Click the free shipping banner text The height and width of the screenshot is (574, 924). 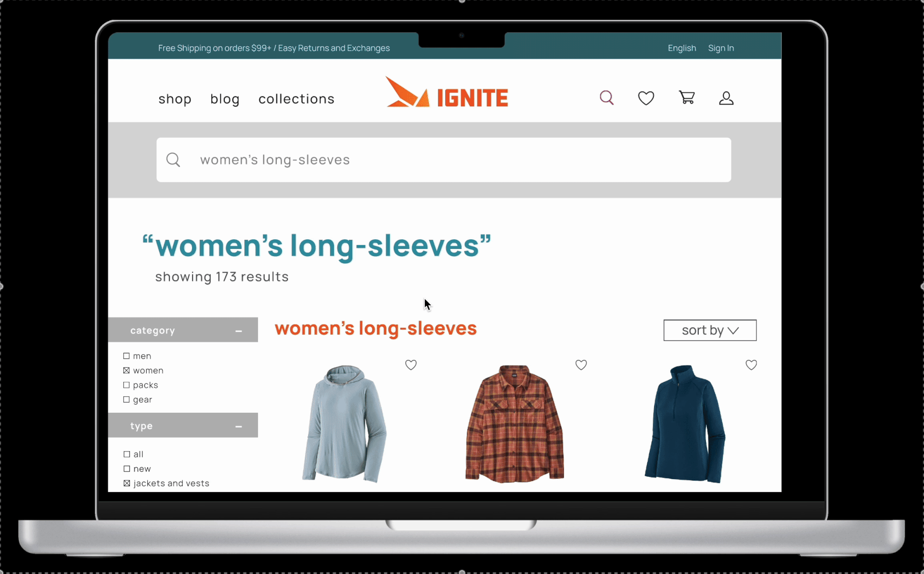click(274, 48)
